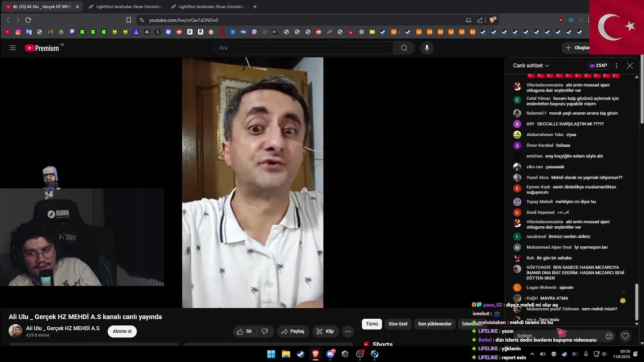
Task: Click the youtube.com address bar URL
Action: tap(184, 20)
